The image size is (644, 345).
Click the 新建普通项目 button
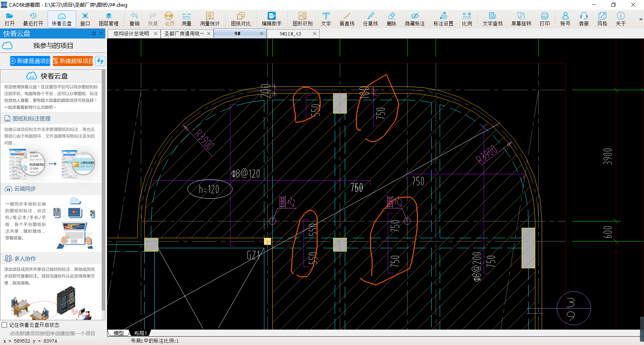[x=30, y=61]
